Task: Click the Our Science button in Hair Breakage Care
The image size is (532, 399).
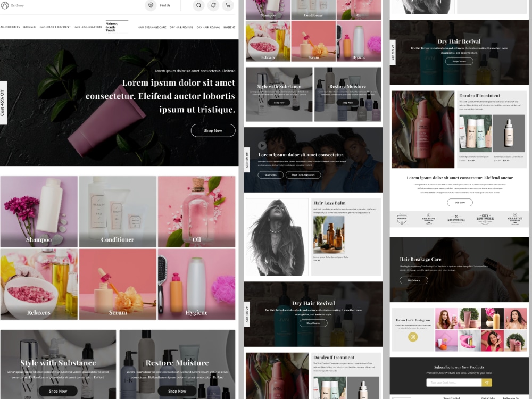Action: pos(413,280)
